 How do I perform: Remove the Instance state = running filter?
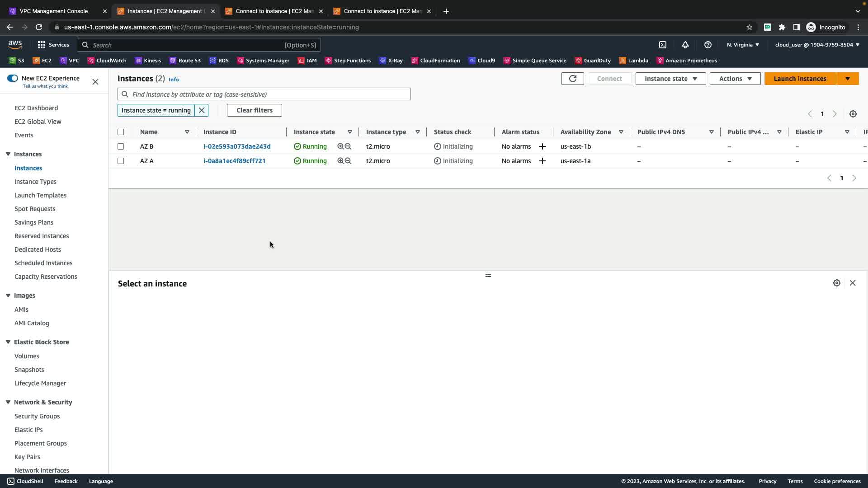202,110
